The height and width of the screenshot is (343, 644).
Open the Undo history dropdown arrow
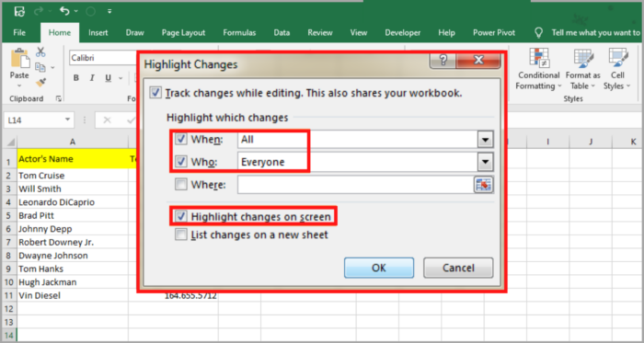pos(76,11)
